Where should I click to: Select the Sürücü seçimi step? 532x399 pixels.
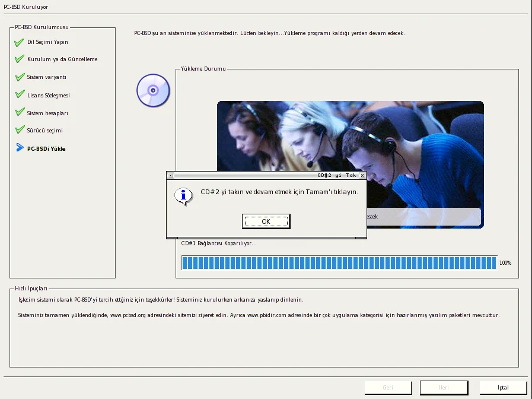point(45,131)
